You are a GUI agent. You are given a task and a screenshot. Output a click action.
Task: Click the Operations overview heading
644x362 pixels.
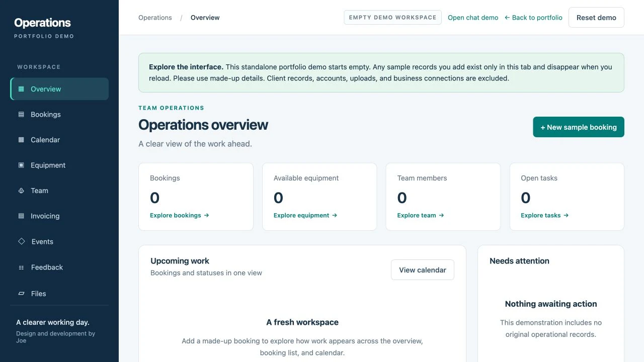point(203,125)
